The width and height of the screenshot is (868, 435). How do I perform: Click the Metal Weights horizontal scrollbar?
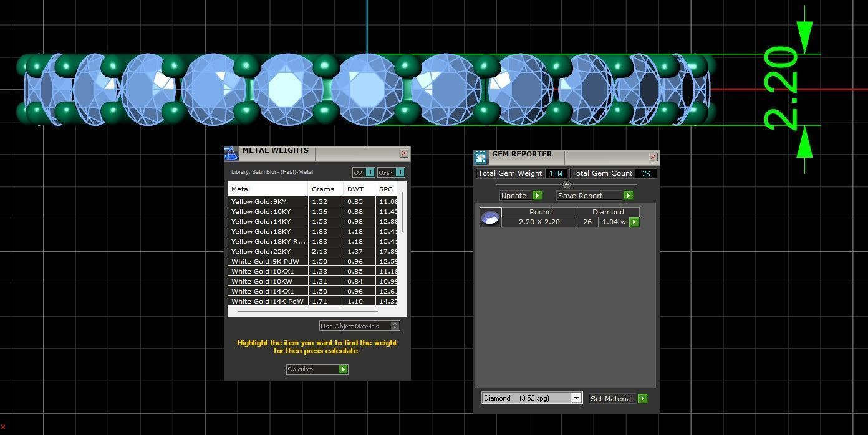point(307,311)
